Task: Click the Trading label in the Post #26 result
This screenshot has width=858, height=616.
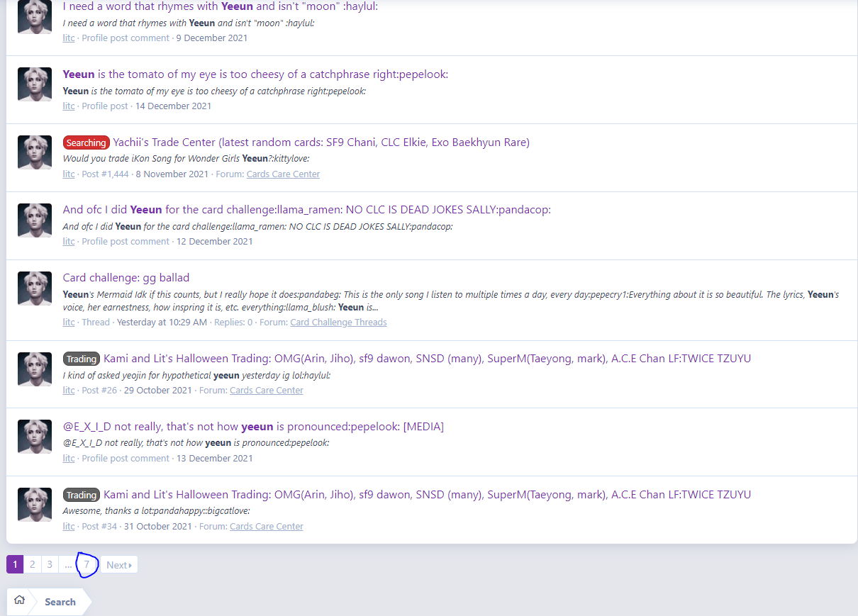Action: (x=82, y=359)
